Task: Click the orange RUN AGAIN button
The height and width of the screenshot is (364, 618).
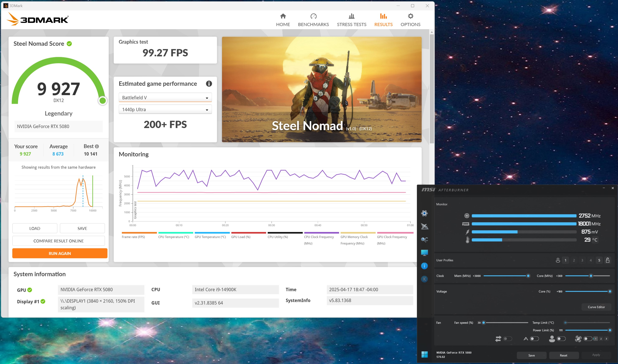Action: [60, 253]
